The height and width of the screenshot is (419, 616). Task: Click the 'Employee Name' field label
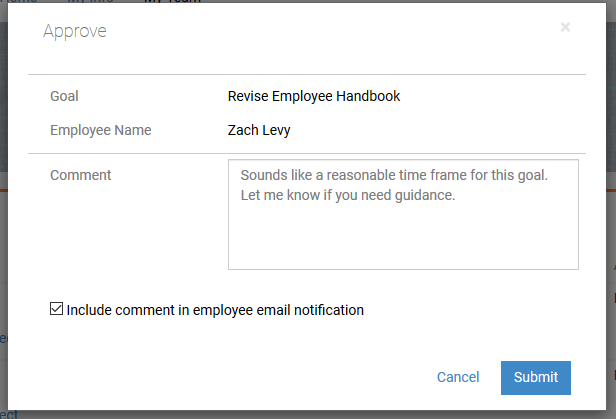[100, 130]
